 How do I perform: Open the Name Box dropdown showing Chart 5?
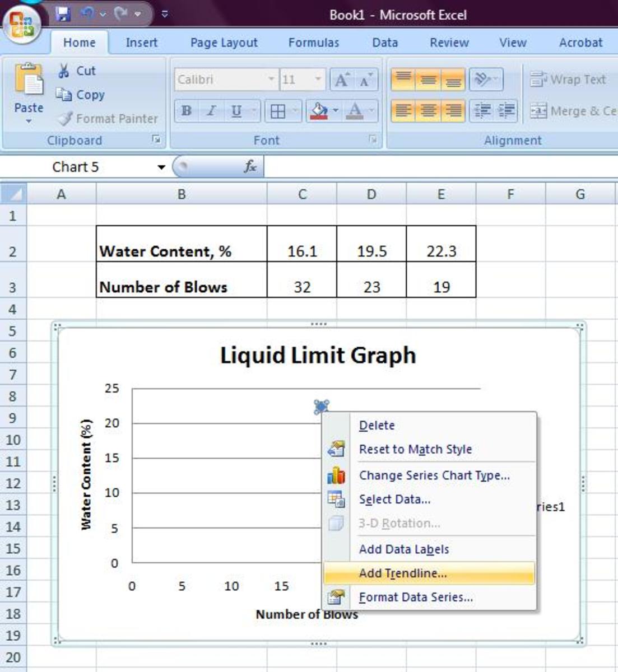161,166
